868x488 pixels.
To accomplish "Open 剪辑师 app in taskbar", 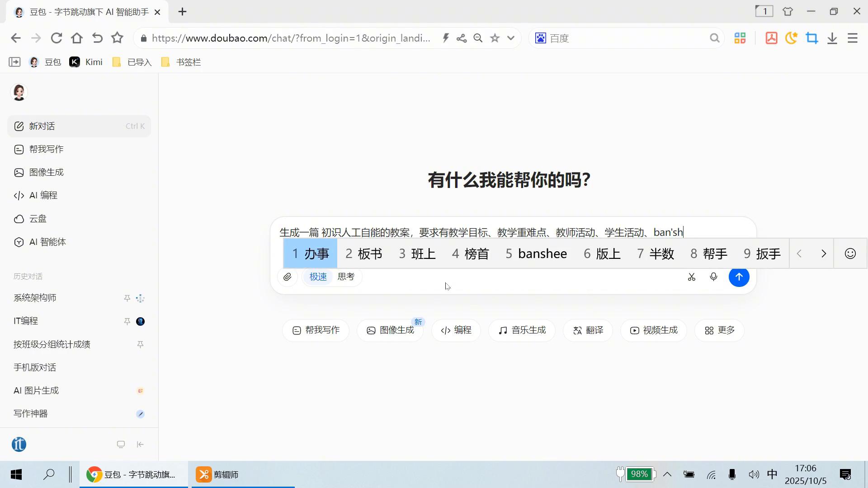I will [x=218, y=474].
